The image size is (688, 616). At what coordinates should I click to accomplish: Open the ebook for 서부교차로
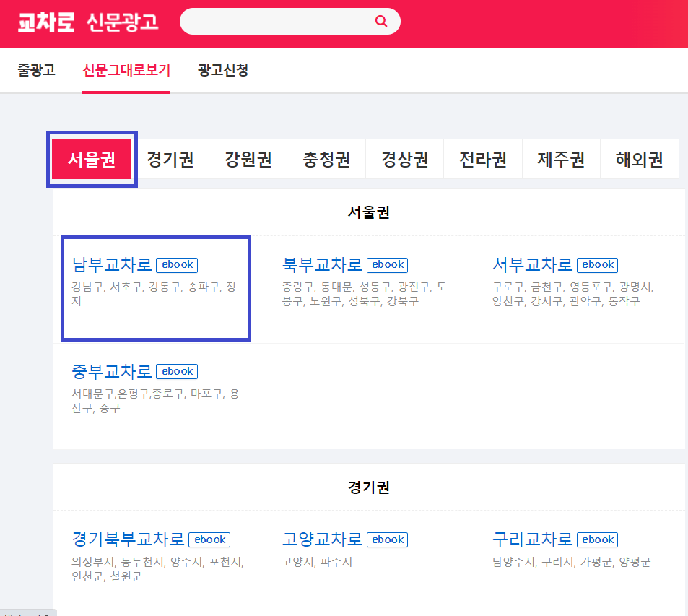coord(597,265)
